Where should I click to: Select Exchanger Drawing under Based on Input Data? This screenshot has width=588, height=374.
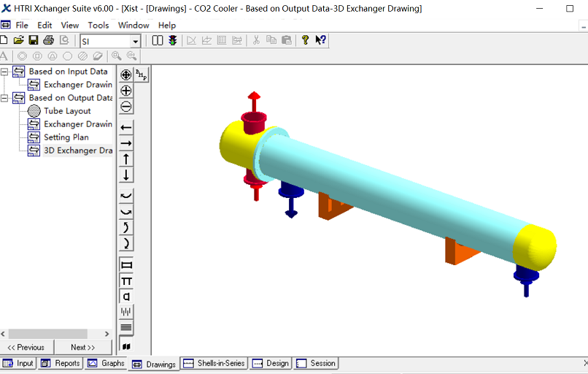click(x=78, y=85)
